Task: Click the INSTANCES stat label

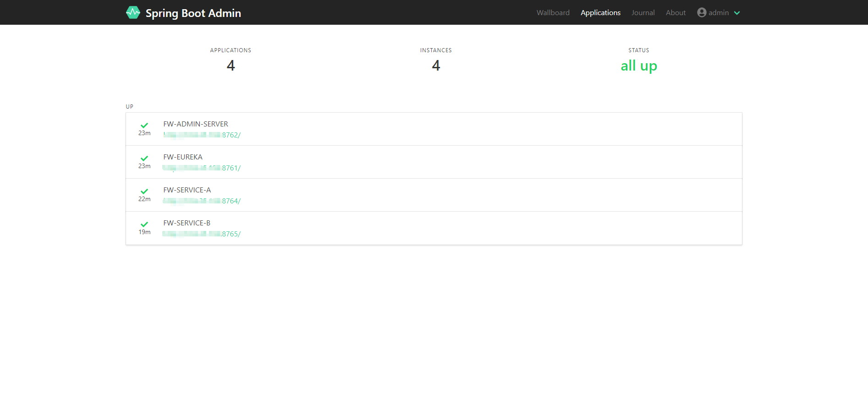Action: [436, 50]
